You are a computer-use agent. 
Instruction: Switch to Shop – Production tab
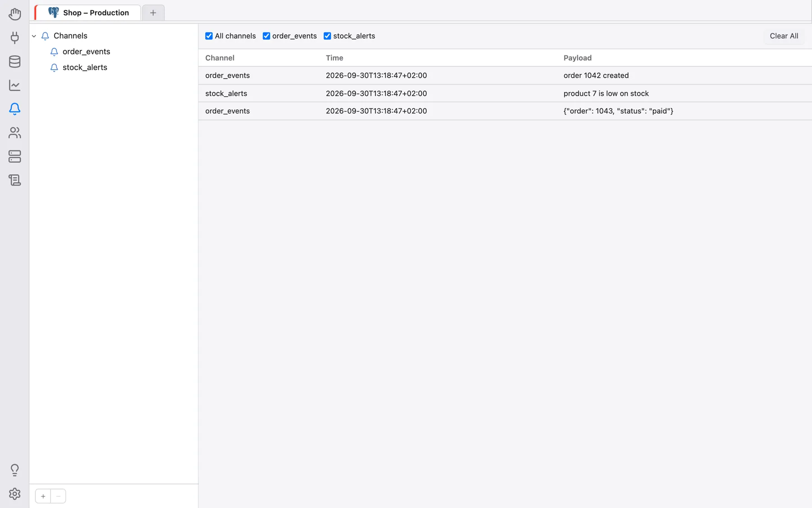(x=88, y=12)
